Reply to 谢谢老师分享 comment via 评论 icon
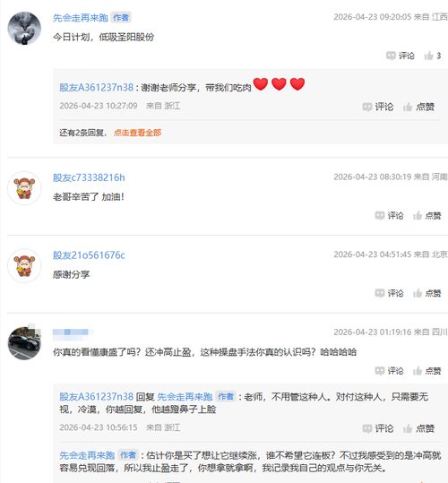The width and height of the screenshot is (448, 483). (378, 107)
